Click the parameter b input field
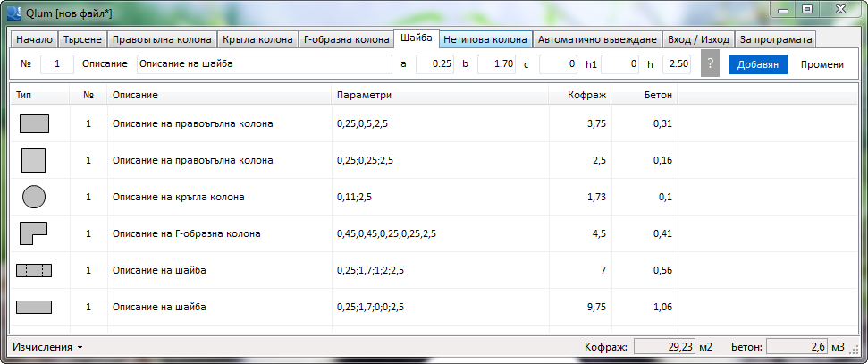Image resolution: width=868 pixels, height=364 pixels. click(496, 64)
